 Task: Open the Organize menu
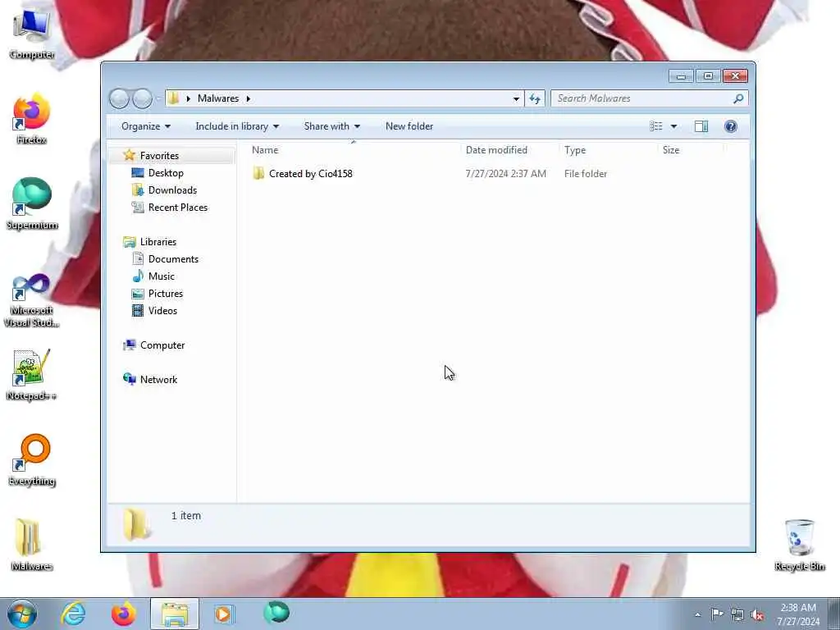[x=146, y=126]
